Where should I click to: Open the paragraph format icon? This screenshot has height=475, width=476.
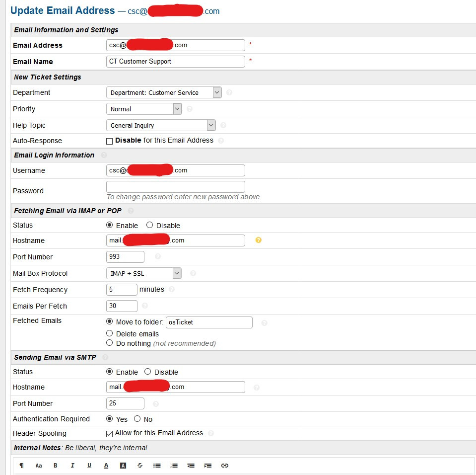click(x=21, y=466)
